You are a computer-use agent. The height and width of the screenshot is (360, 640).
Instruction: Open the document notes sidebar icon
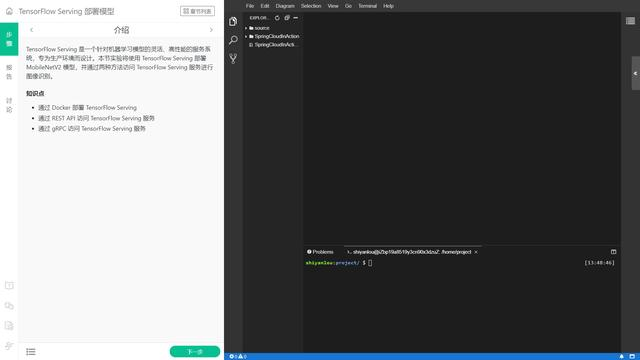click(x=9, y=325)
